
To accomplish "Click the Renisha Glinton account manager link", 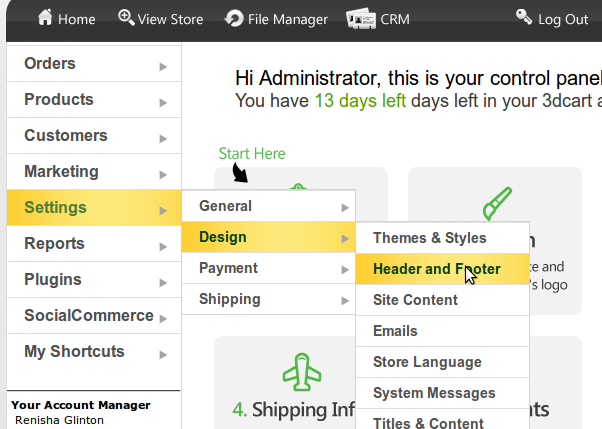I will [59, 420].
